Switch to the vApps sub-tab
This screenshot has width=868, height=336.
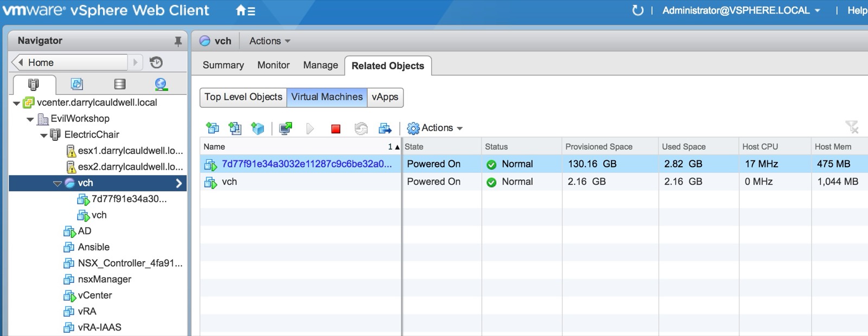click(385, 97)
